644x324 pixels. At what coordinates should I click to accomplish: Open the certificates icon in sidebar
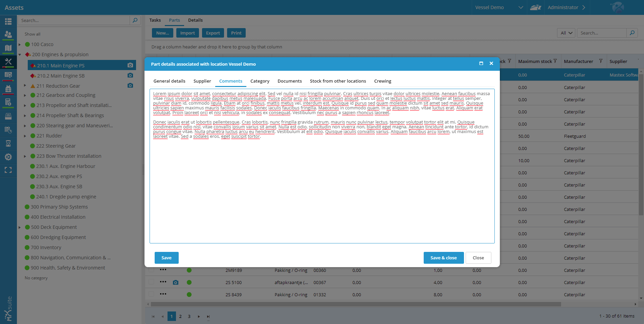[x=8, y=75]
